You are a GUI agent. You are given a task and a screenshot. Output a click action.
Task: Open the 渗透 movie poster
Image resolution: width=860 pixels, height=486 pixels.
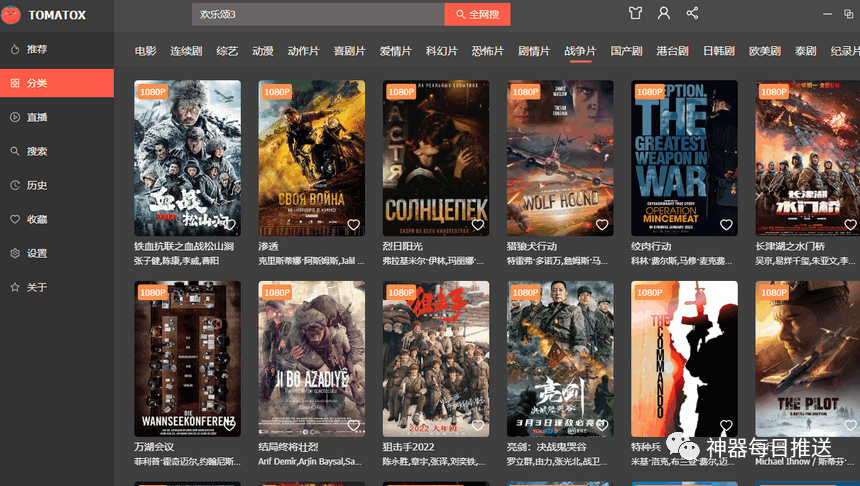tap(312, 158)
